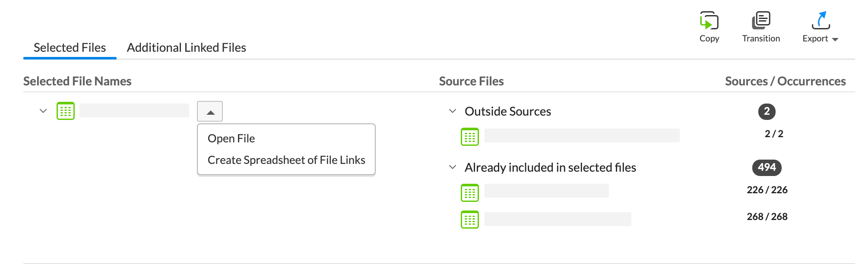Select the Selected Files tab
The image size is (868, 264).
[x=69, y=47]
